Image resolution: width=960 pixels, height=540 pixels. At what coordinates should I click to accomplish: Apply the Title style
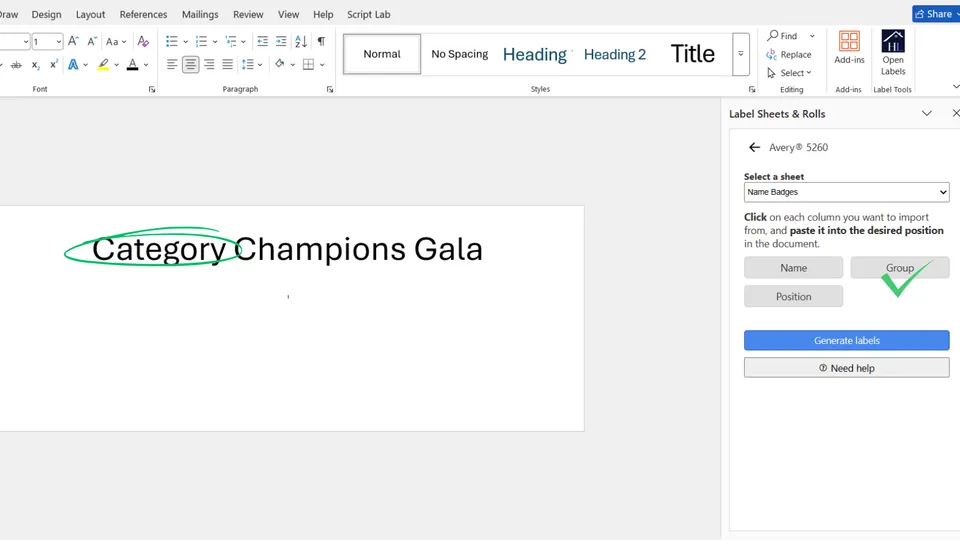pyautogui.click(x=692, y=54)
